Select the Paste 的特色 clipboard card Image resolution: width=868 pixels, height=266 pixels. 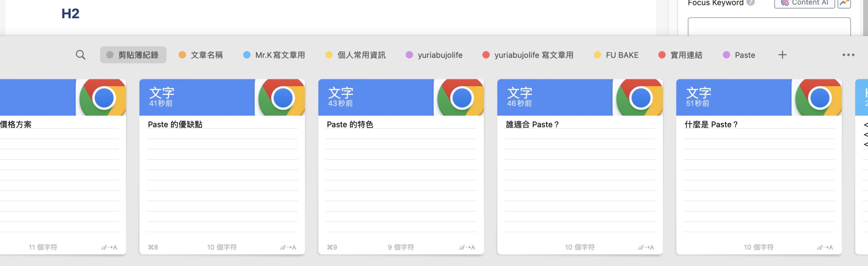click(401, 167)
